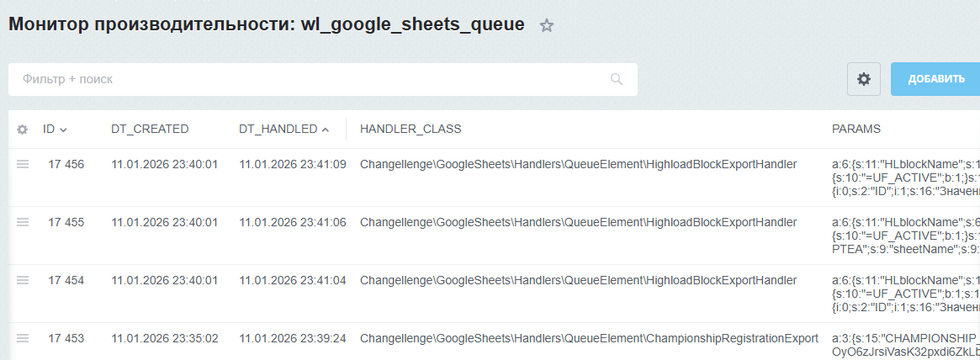Open row actions menu for ID 17 456
The height and width of the screenshot is (360, 980).
tap(23, 165)
